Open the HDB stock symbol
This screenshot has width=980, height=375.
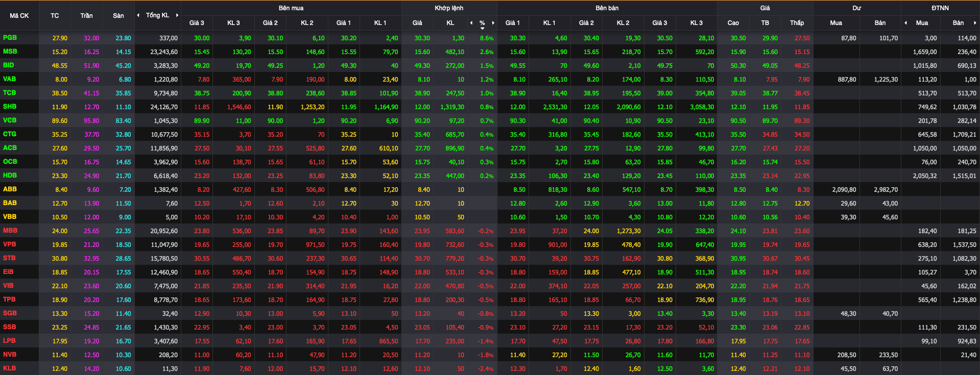[10, 176]
